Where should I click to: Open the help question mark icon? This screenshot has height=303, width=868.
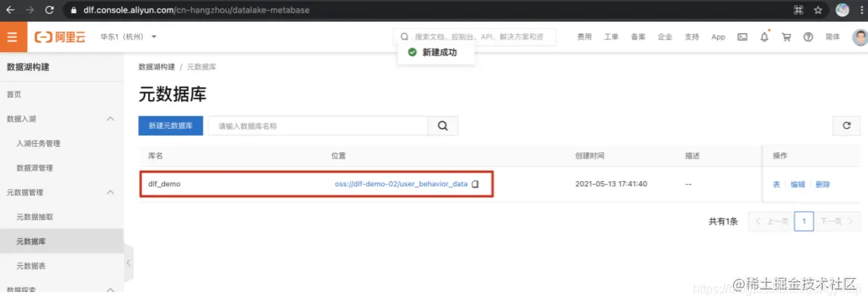tap(808, 37)
